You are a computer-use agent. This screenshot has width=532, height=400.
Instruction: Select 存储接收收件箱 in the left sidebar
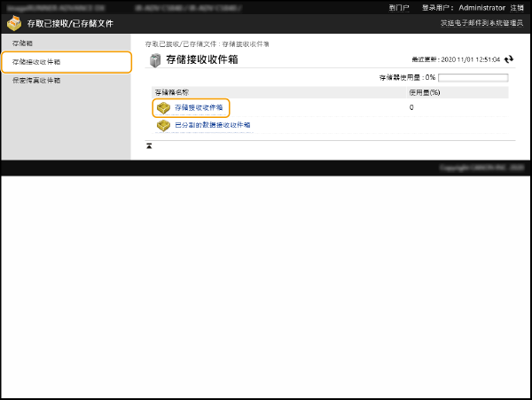point(37,62)
